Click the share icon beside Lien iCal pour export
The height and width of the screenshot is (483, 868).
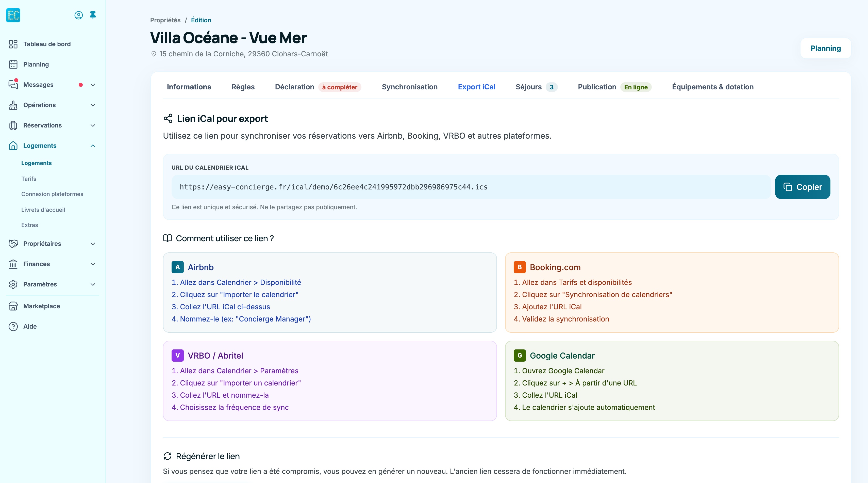point(168,118)
